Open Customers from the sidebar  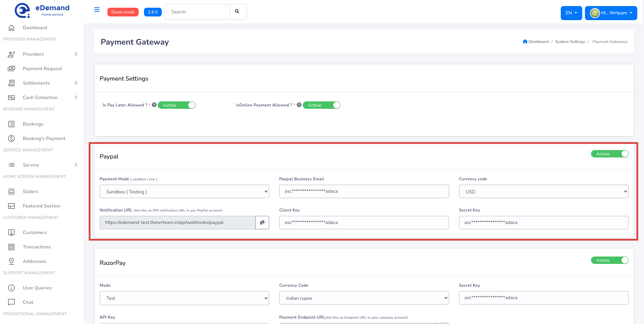pyautogui.click(x=35, y=232)
